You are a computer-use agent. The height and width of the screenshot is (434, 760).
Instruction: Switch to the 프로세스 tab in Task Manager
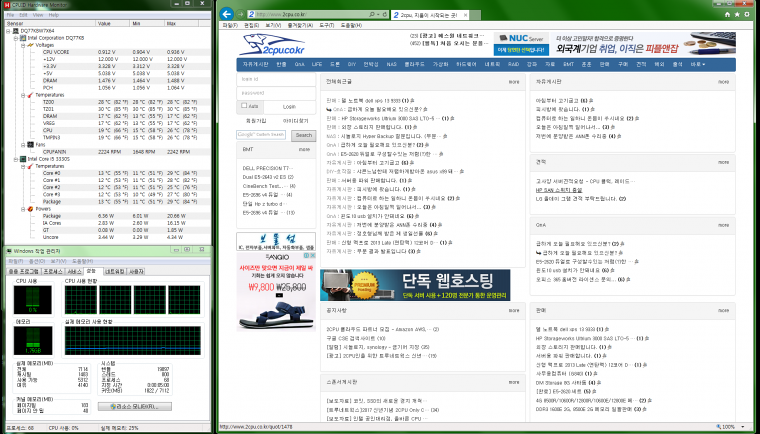point(53,272)
